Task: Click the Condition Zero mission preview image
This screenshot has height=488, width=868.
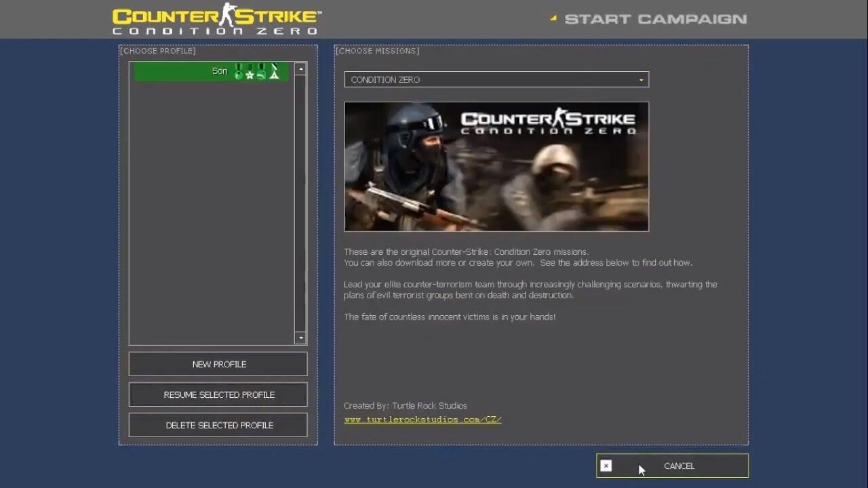Action: [496, 167]
